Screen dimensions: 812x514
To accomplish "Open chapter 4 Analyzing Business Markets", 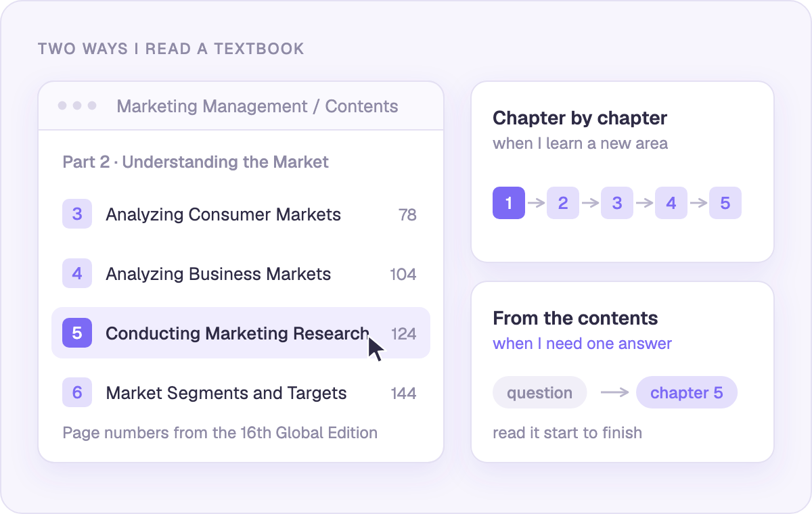I will pyautogui.click(x=241, y=275).
